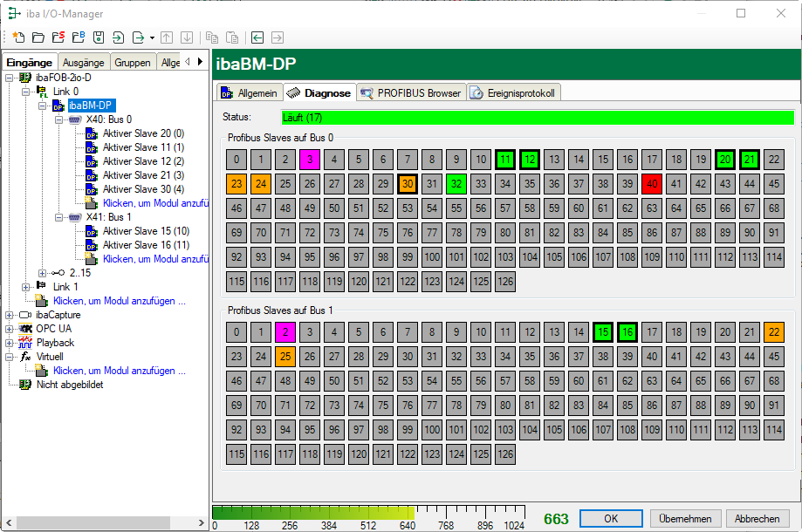Viewport: 802px width, 532px height.
Task: Select the Nicht abgebildet tree item
Action: tap(70, 385)
